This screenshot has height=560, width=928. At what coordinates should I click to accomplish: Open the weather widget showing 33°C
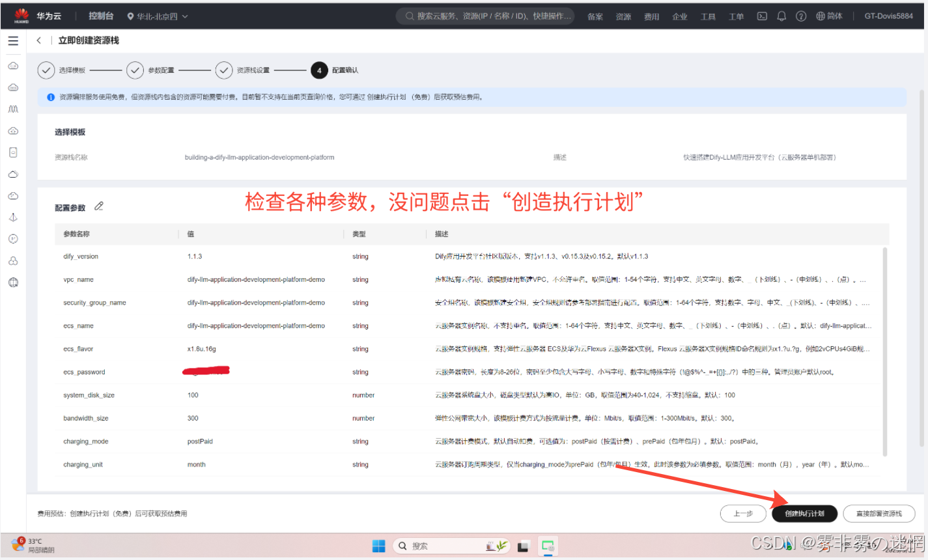(33, 546)
